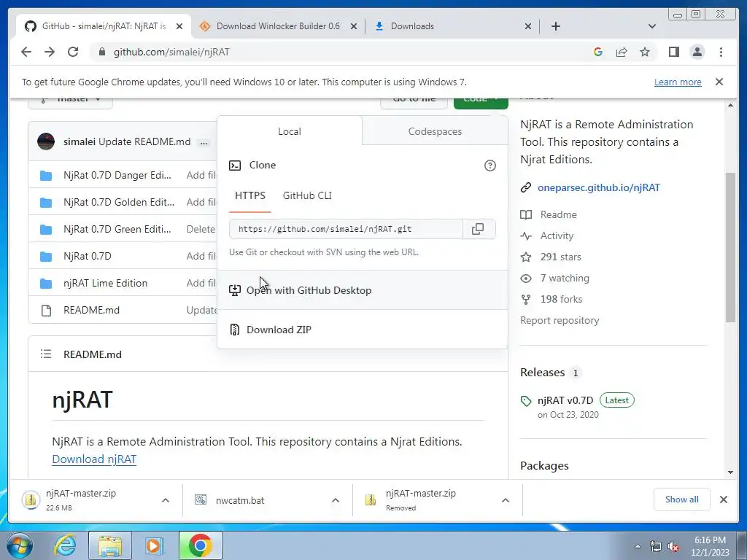Click the share page icon

[622, 52]
